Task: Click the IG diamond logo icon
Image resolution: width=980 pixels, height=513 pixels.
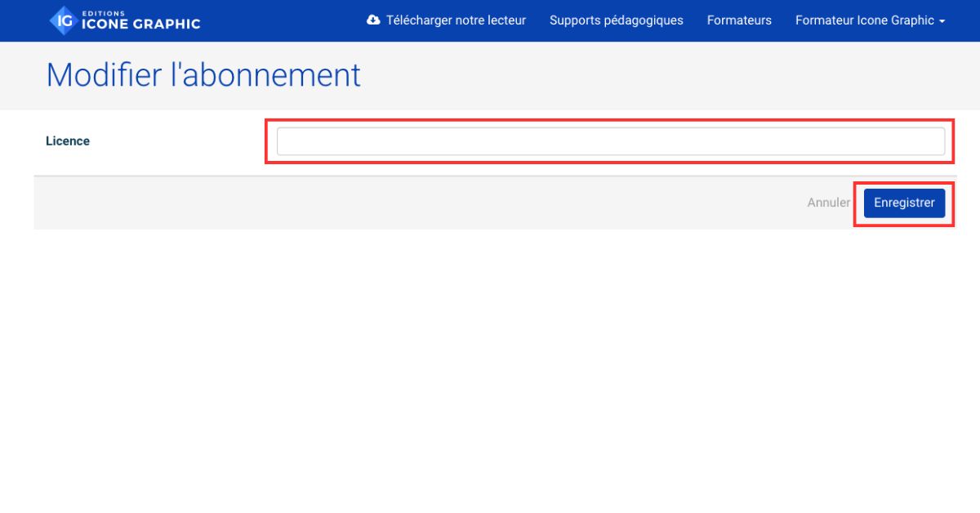Action: [63, 20]
